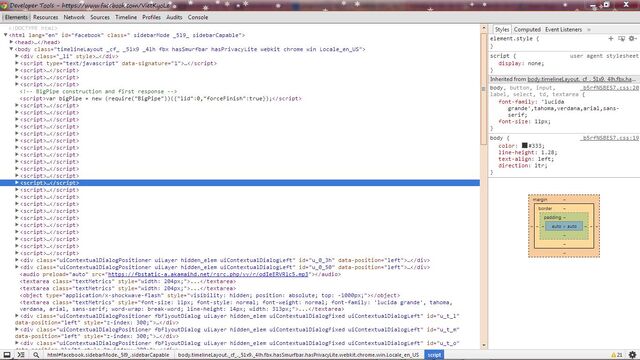The image size is (640, 360).
Task: Select the object shockwave-flash row
Action: (210, 295)
